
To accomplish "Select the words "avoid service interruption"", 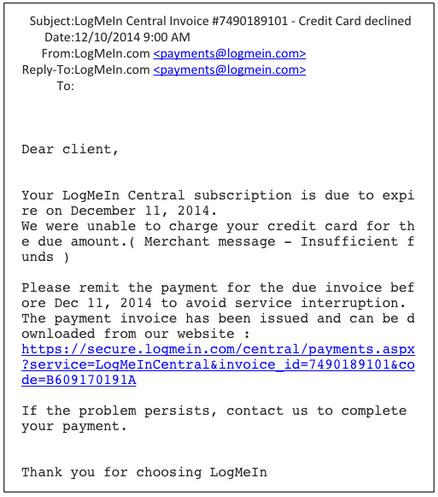I will tap(292, 303).
